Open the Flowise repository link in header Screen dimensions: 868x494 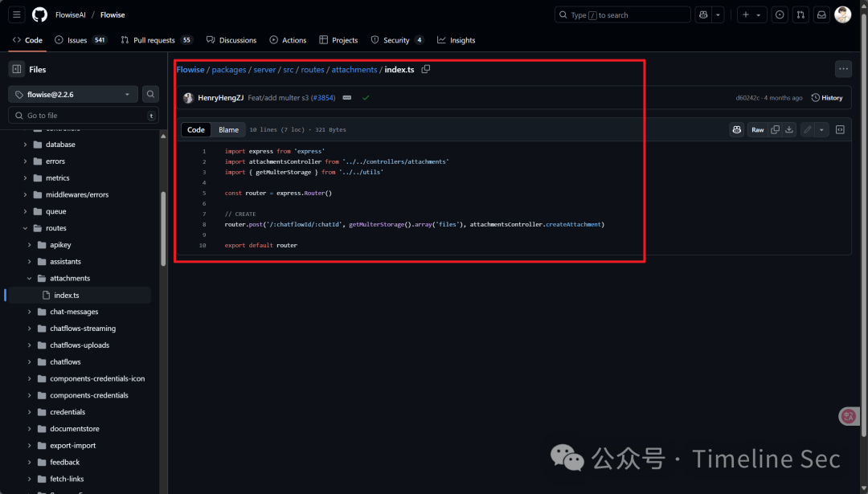point(113,15)
